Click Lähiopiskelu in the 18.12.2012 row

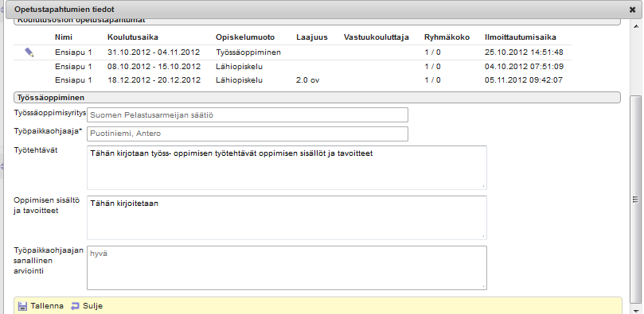click(x=239, y=80)
